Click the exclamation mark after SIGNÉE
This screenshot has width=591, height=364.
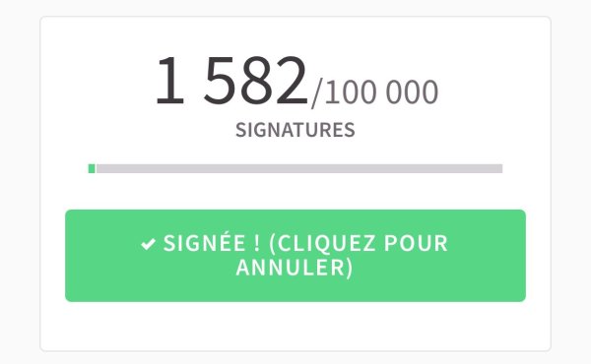tap(257, 243)
